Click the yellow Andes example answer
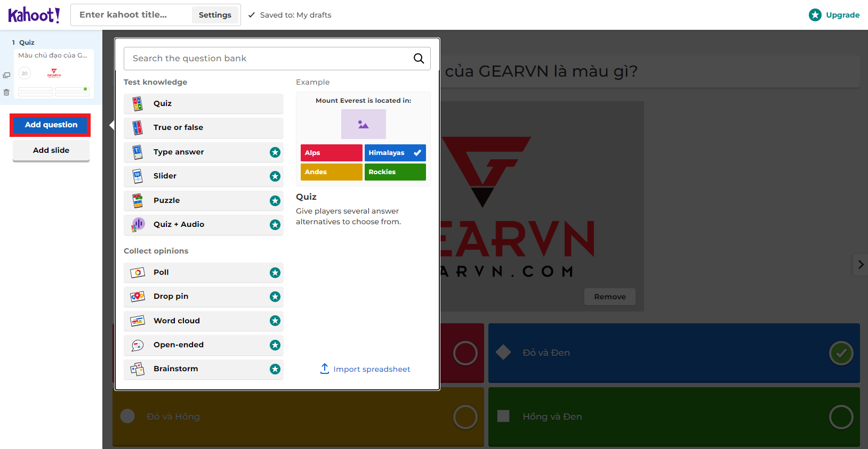The height and width of the screenshot is (449, 868). point(332,172)
